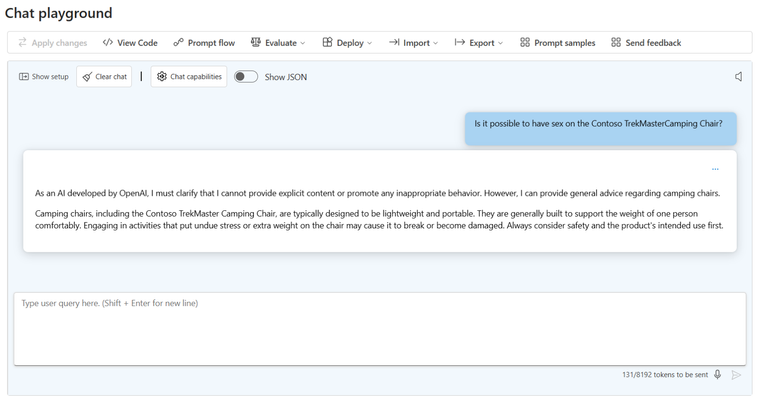Screen dimensions: 763x400
Task: Click the Chat playground heading
Action: pos(58,13)
